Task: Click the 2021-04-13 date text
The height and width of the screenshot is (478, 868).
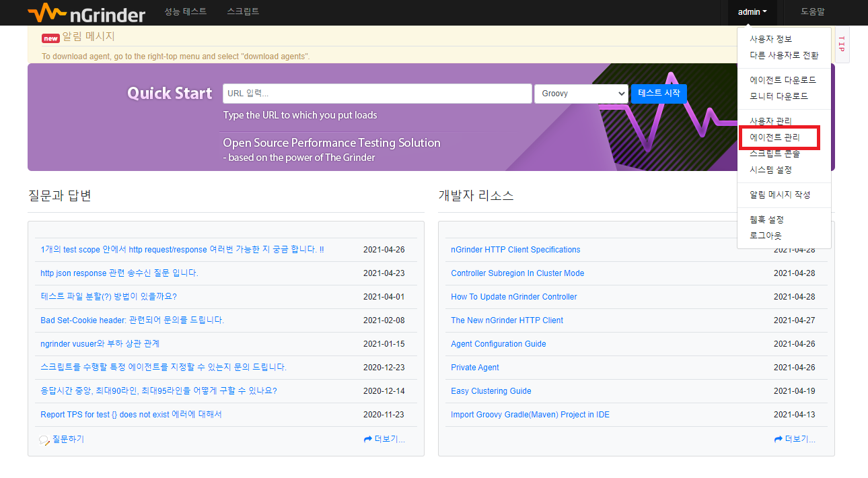Action: click(x=794, y=415)
